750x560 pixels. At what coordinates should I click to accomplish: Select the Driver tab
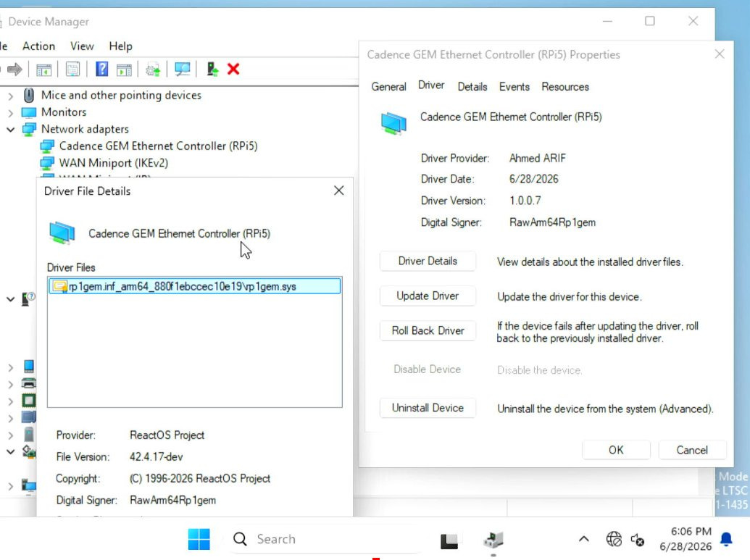click(x=431, y=85)
